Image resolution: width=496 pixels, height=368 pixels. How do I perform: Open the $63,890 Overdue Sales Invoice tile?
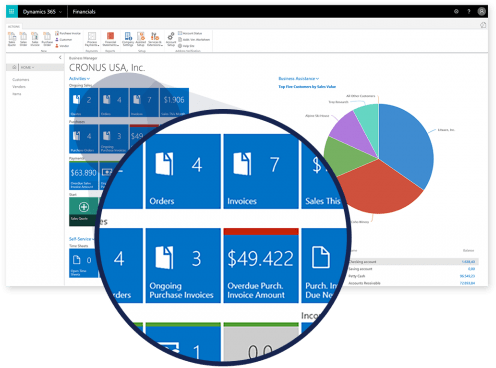click(x=84, y=176)
